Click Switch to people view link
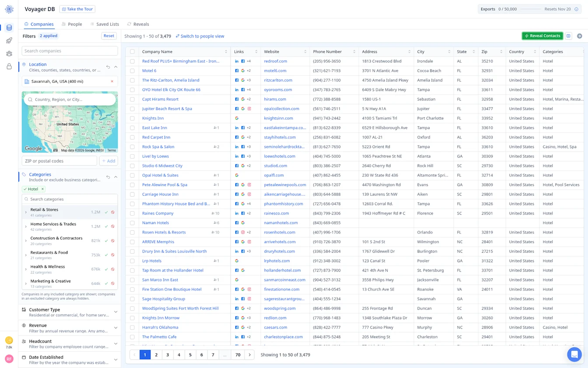Viewport: 588px width, 368px height. tap(200, 36)
